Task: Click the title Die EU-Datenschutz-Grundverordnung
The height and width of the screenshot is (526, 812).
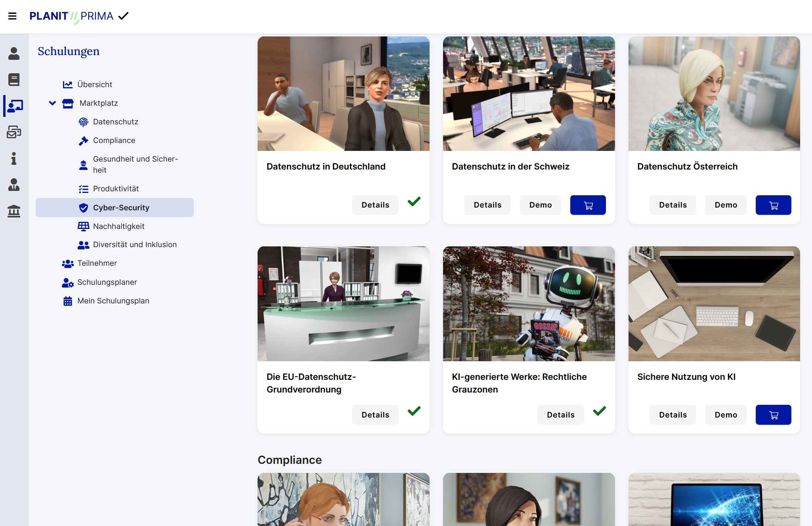Action: 311,383
